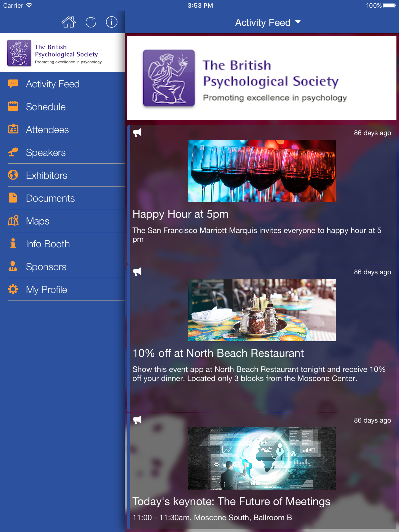The height and width of the screenshot is (532, 399).
Task: Open the restaurant table photo
Action: pos(262,310)
